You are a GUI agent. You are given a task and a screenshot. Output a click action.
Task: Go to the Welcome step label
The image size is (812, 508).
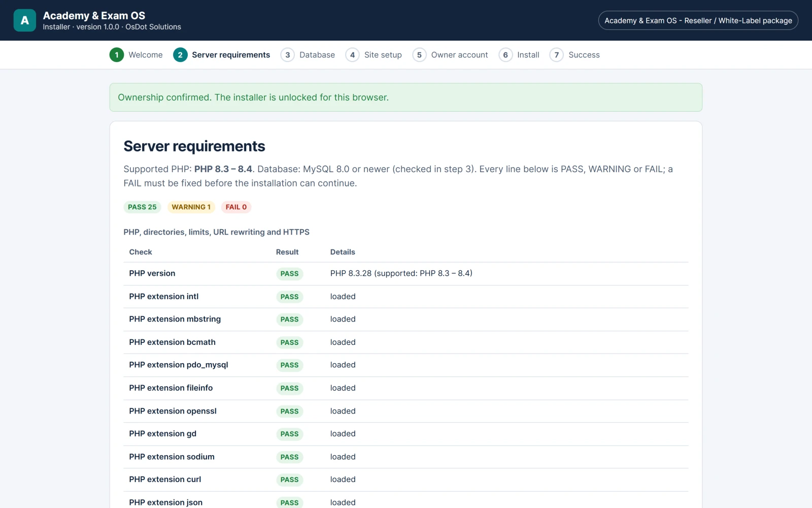(x=146, y=55)
